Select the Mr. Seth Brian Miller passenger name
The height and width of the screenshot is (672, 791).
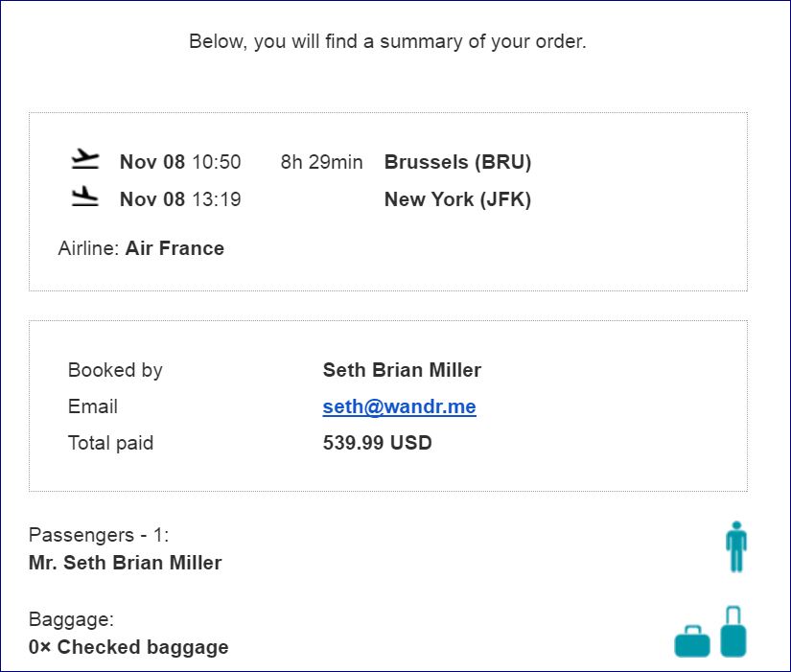(125, 563)
